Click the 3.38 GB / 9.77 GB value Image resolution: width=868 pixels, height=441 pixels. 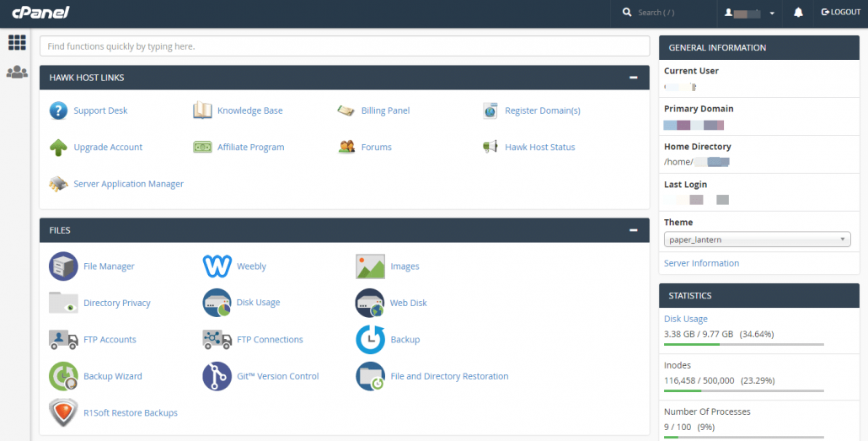(699, 334)
